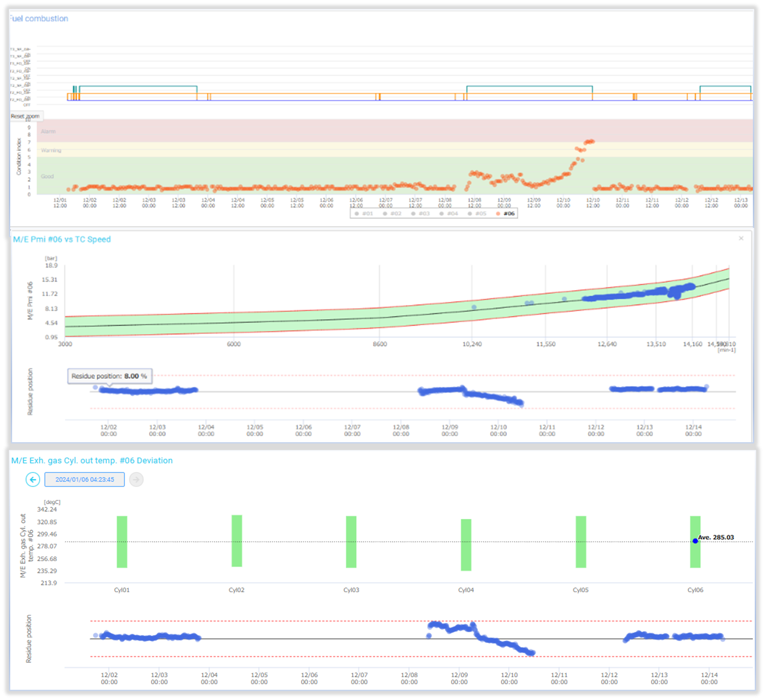Click the Cyl01 axis label

point(122,590)
